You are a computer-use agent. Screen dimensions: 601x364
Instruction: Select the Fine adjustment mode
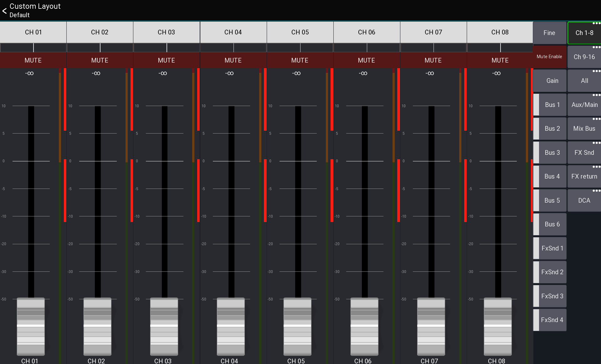(550, 33)
